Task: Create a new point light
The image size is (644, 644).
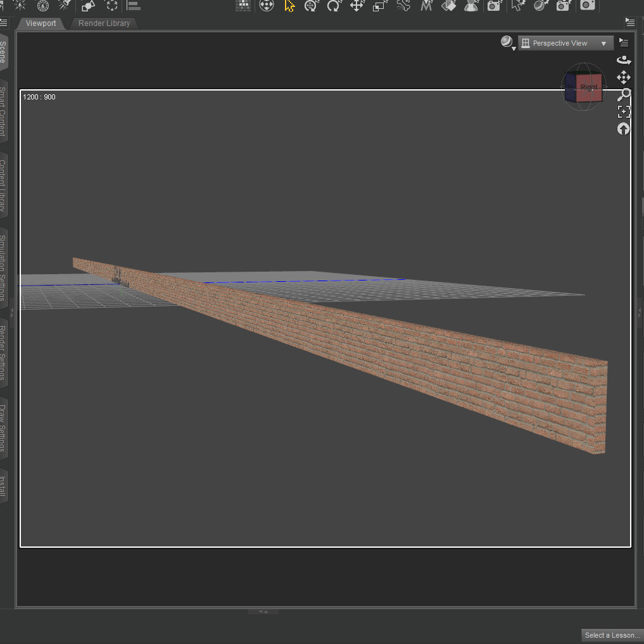Action: [x=19, y=5]
